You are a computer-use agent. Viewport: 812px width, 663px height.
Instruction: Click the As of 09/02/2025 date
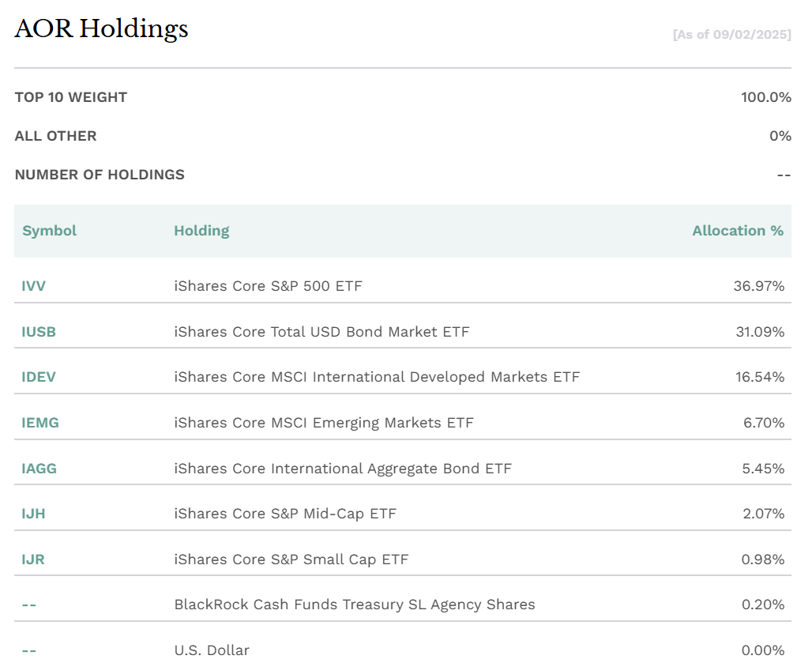731,35
